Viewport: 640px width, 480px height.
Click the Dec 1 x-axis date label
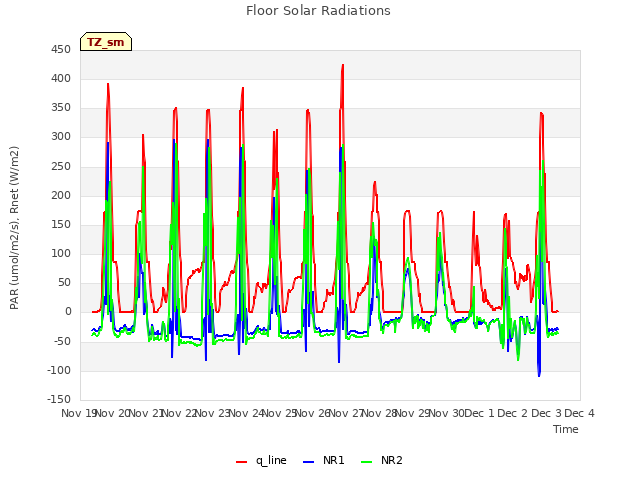pos(479,413)
